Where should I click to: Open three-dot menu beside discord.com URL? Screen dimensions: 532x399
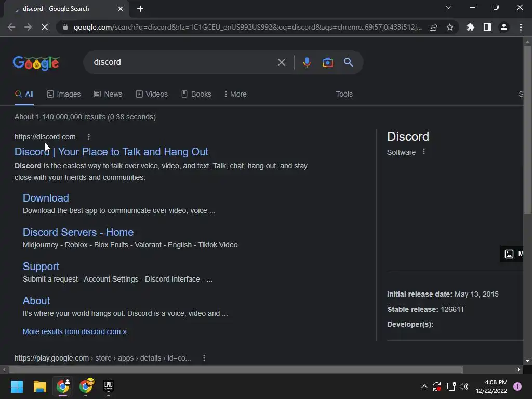(x=88, y=137)
